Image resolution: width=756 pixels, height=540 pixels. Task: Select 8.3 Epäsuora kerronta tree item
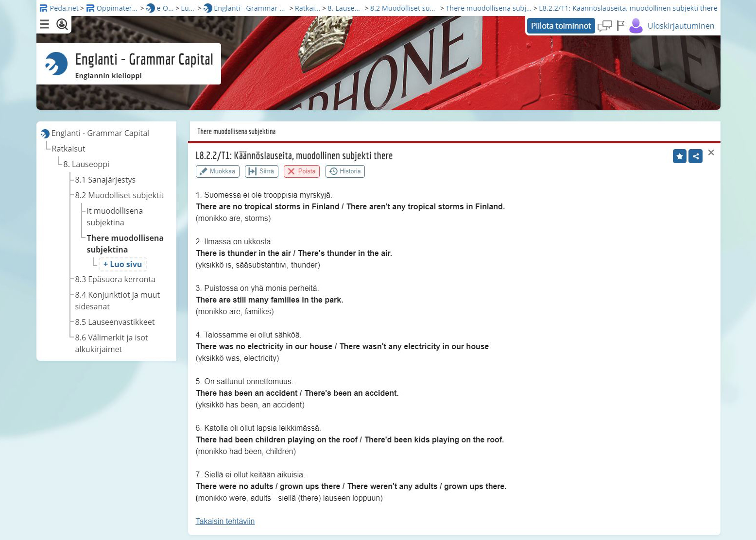point(115,279)
